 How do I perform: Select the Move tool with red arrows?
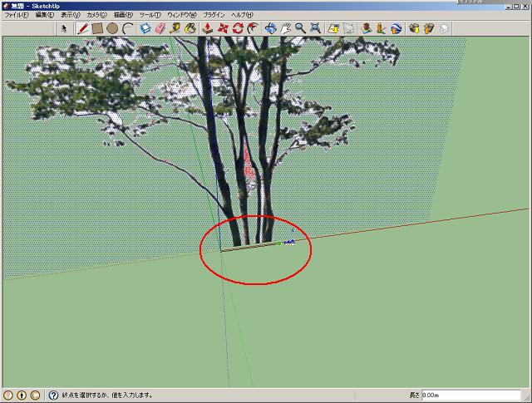coord(223,28)
